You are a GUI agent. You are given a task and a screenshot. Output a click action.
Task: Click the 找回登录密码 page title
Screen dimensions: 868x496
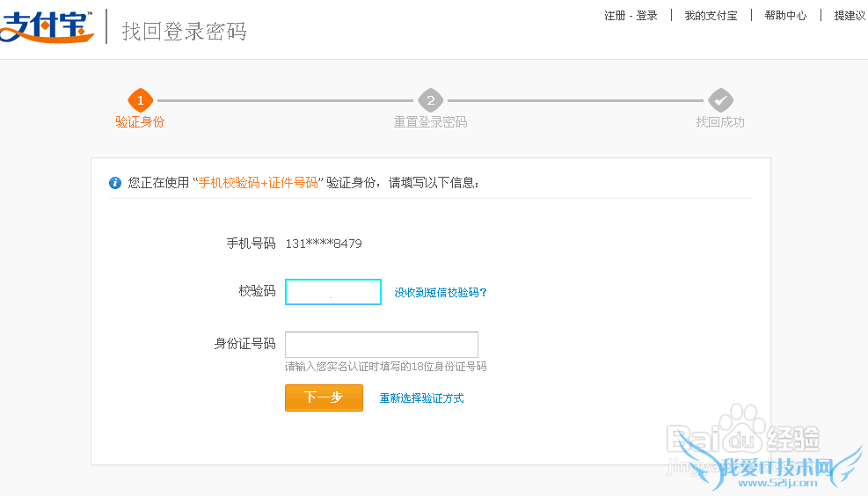tap(184, 32)
